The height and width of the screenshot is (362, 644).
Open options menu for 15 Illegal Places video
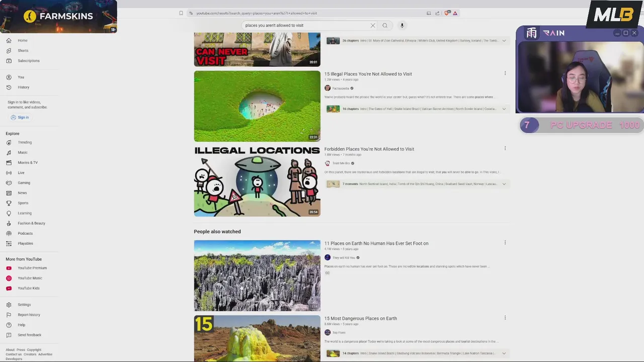click(x=505, y=73)
